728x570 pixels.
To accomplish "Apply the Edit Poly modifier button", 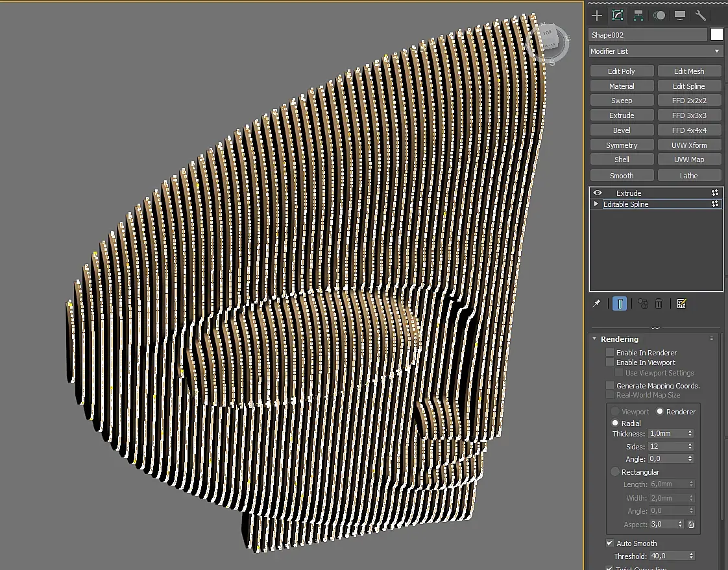I will 622,71.
